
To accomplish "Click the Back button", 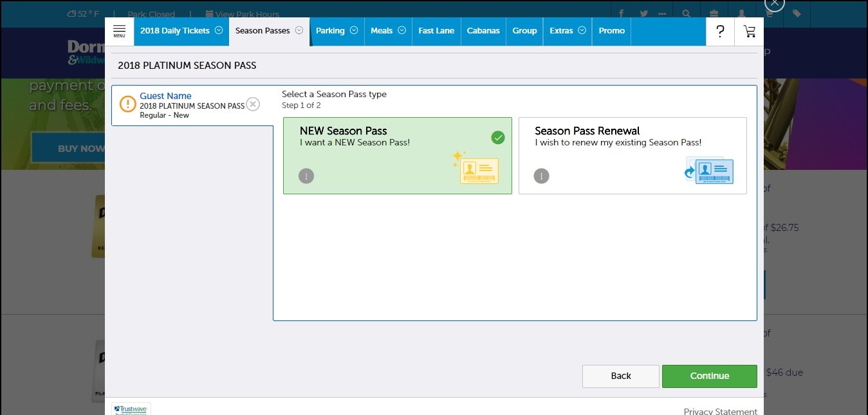I will coord(621,376).
